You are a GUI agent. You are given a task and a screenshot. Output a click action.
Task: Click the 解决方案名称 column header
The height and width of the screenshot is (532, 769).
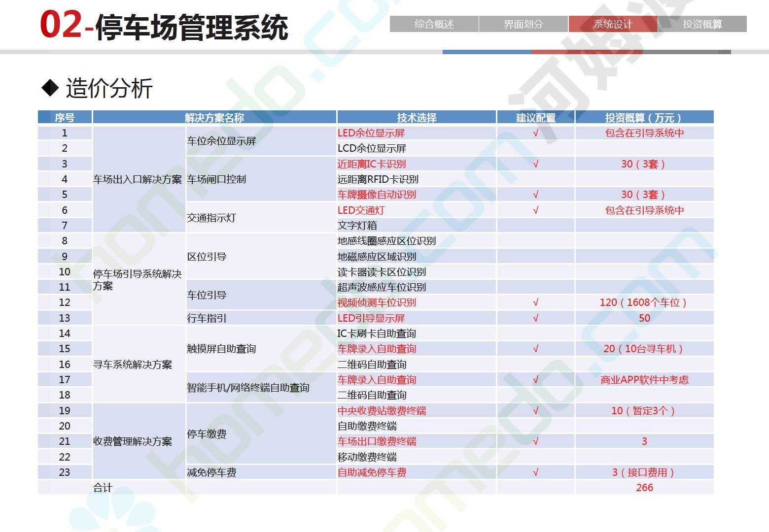[x=214, y=118]
